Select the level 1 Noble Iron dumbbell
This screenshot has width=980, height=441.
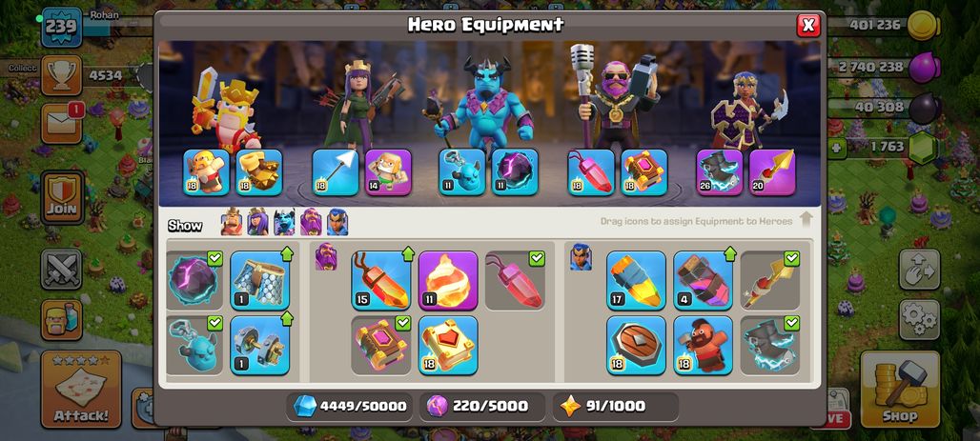(259, 345)
